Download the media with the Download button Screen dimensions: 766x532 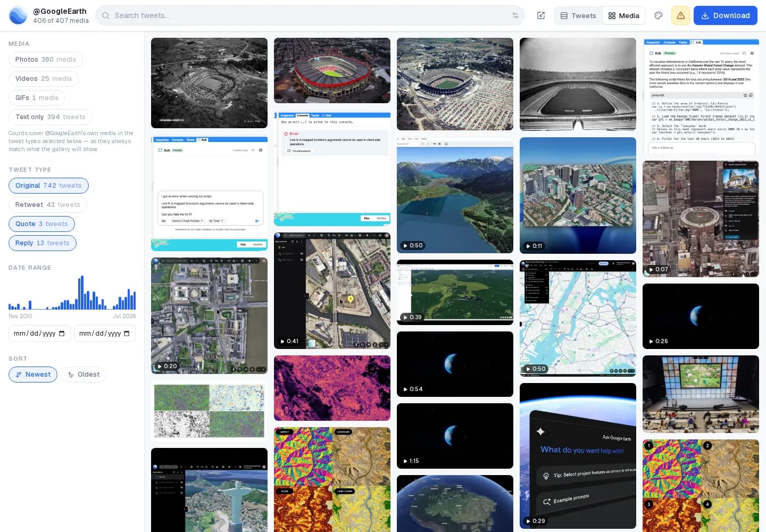726,15
